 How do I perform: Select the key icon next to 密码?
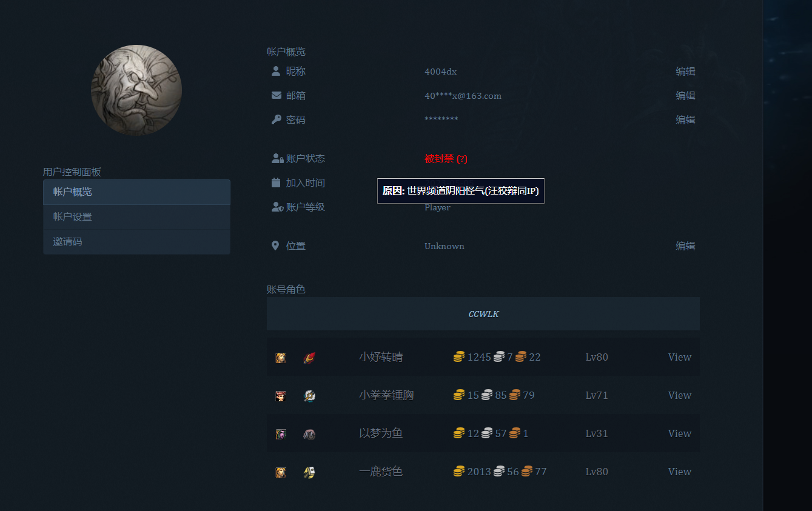point(277,119)
